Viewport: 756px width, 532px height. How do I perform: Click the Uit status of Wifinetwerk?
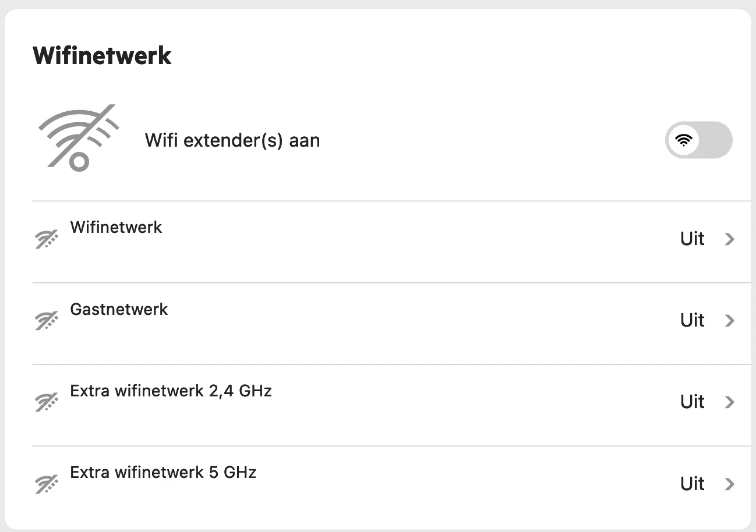(x=692, y=239)
